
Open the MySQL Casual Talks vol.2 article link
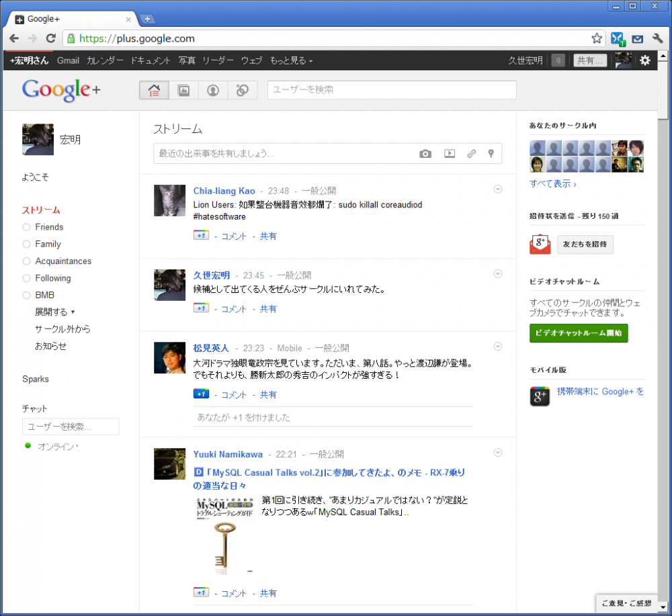coord(329,479)
